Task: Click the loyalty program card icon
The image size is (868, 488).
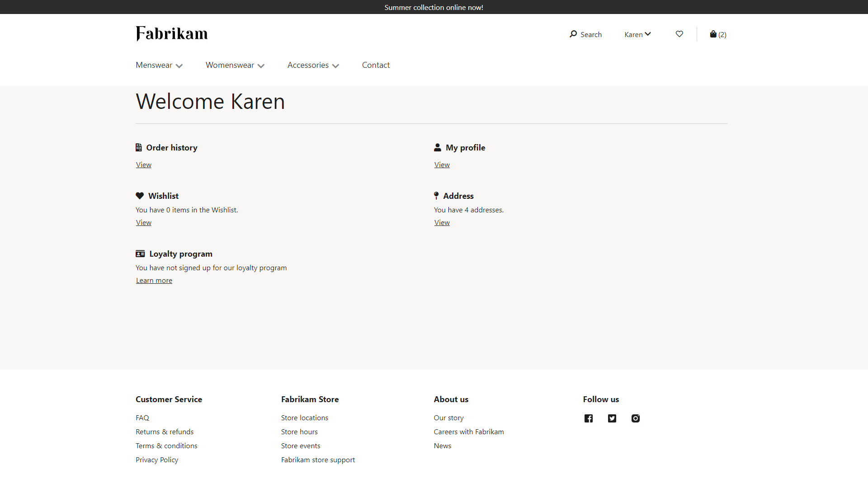Action: pos(140,253)
